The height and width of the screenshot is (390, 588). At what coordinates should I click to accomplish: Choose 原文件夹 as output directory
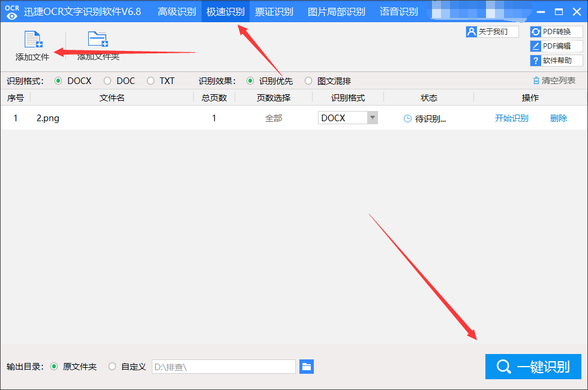point(54,367)
